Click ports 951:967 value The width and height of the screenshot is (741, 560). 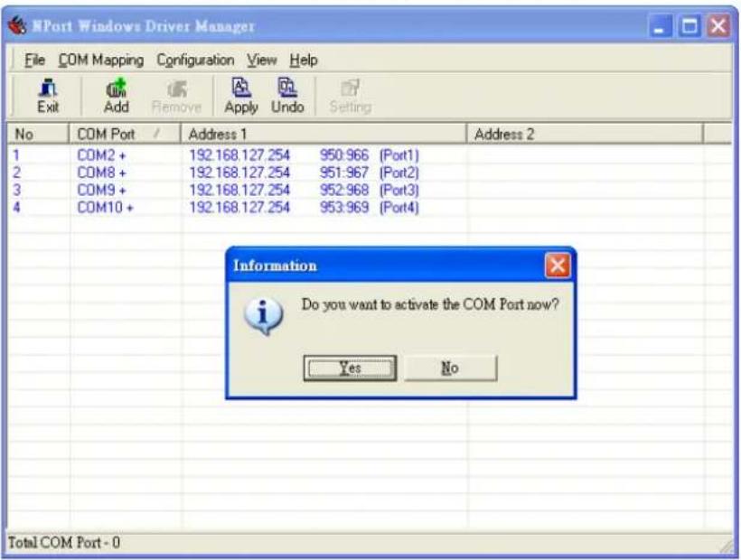pyautogui.click(x=344, y=173)
